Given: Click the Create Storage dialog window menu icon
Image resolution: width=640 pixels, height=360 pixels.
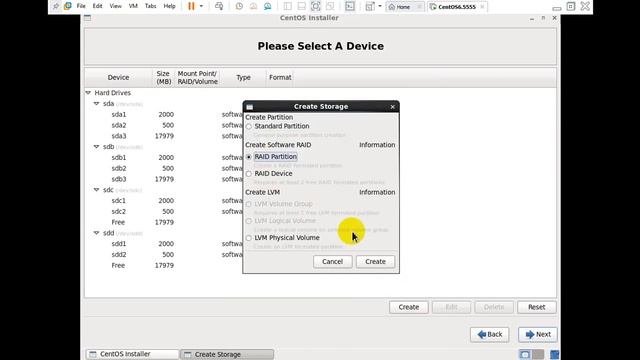Looking at the screenshot, I should (x=250, y=107).
